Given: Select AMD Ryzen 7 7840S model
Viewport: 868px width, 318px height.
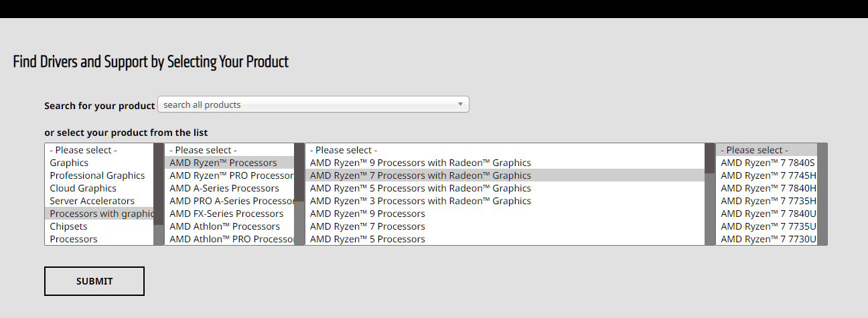Looking at the screenshot, I should pyautogui.click(x=768, y=163).
